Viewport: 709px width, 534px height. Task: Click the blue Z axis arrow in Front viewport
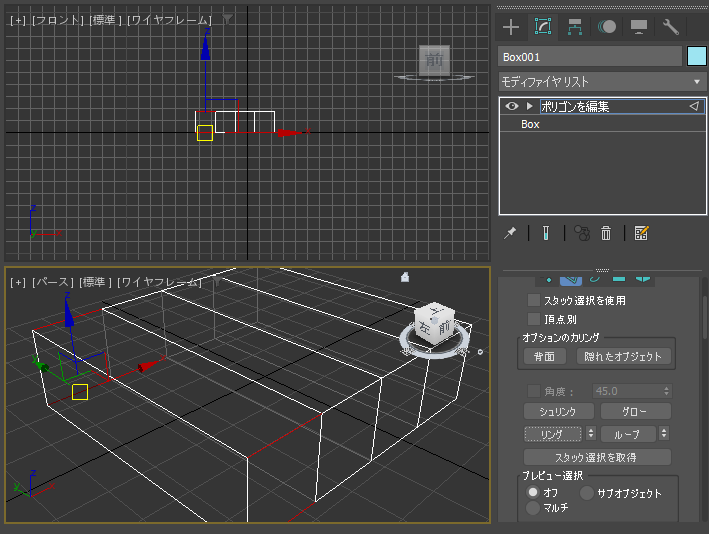tap(205, 47)
